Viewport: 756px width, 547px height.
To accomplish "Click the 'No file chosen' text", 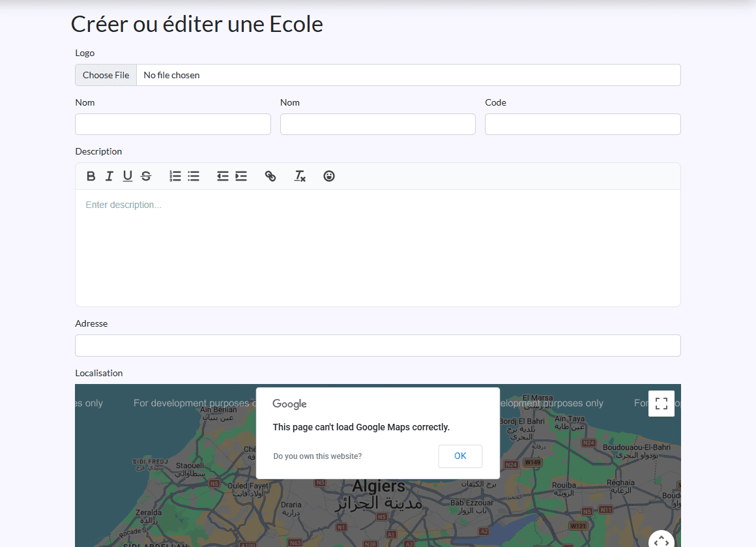I will (x=171, y=75).
